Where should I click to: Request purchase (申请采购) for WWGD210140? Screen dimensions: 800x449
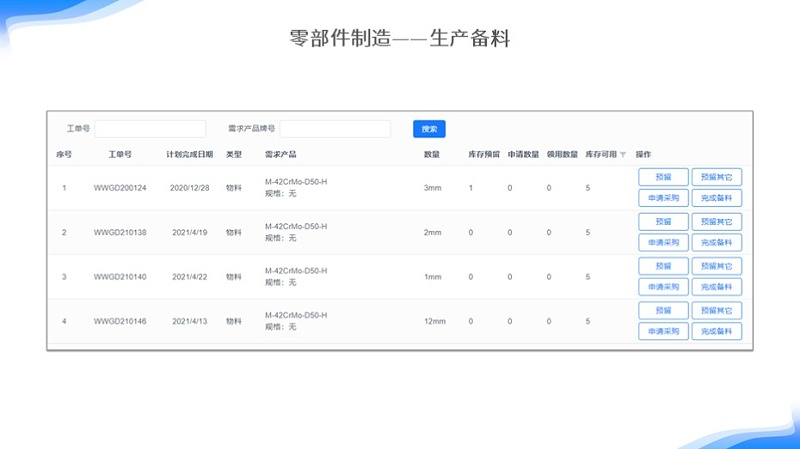tap(663, 287)
